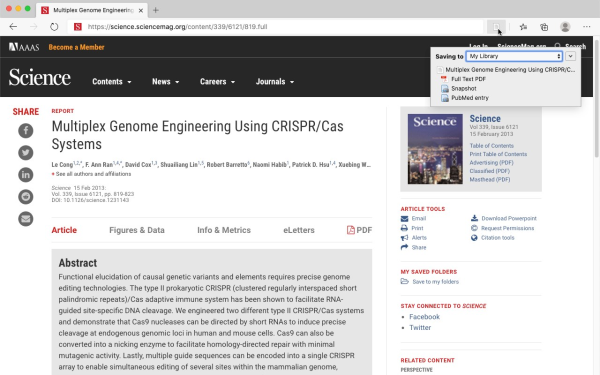
Task: Open the News navigation dropdown
Action: point(165,82)
